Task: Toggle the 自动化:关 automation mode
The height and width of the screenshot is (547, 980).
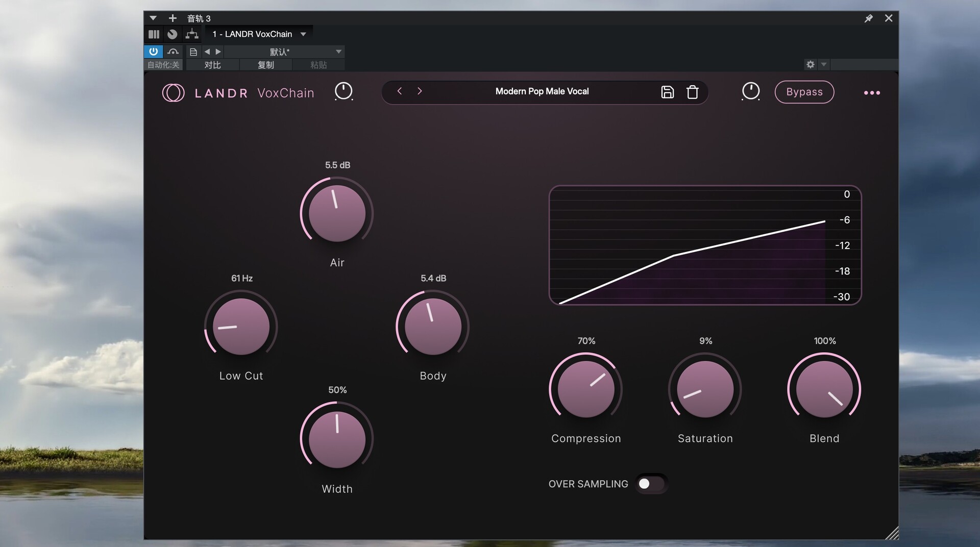Action: [163, 65]
